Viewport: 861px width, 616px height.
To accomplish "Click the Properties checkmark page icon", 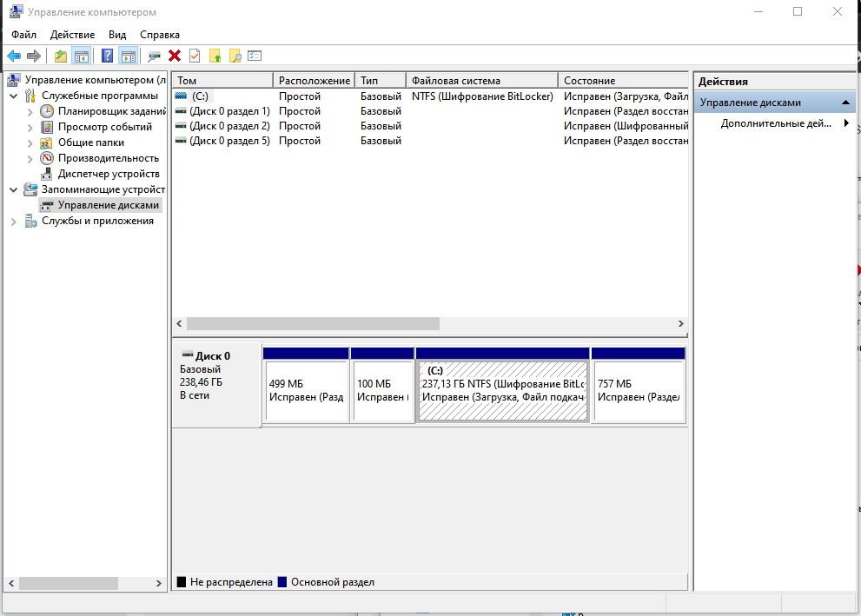I will (195, 56).
